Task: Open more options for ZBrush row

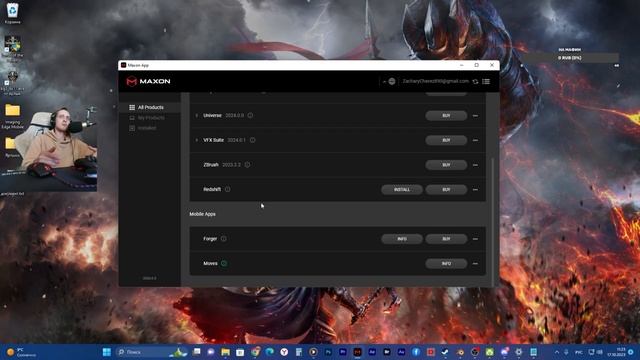Action: [475, 165]
